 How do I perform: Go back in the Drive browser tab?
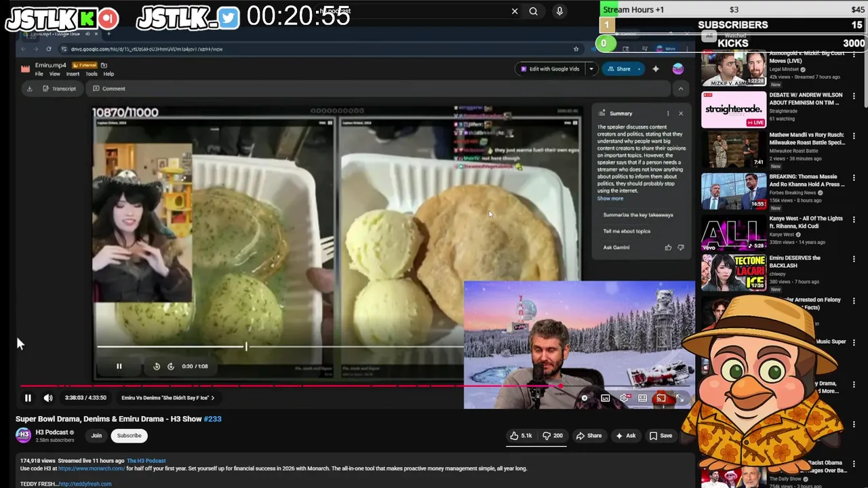24,49
